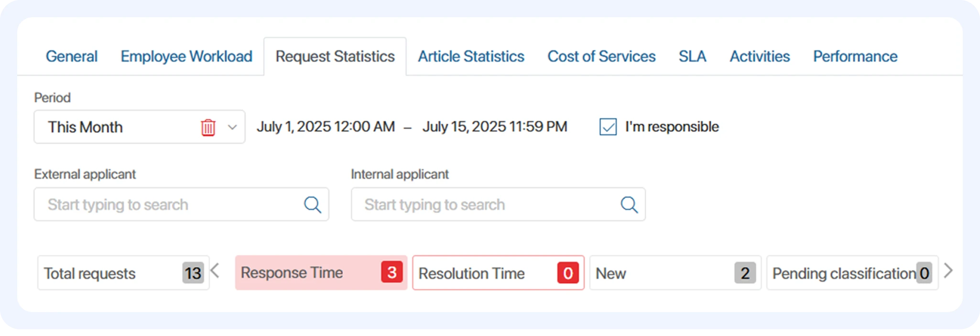The image size is (980, 336).
Task: Open the Employee Workload tab
Action: [186, 56]
